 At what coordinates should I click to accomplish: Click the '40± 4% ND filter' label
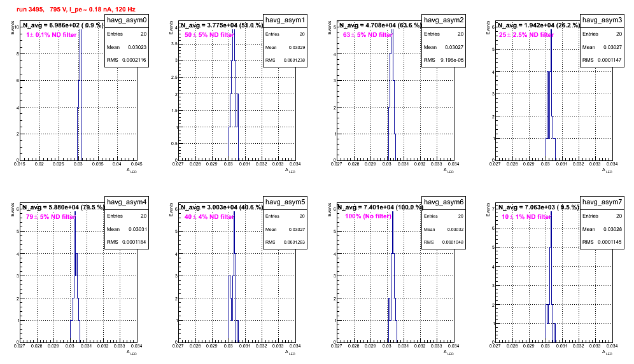(x=209, y=217)
